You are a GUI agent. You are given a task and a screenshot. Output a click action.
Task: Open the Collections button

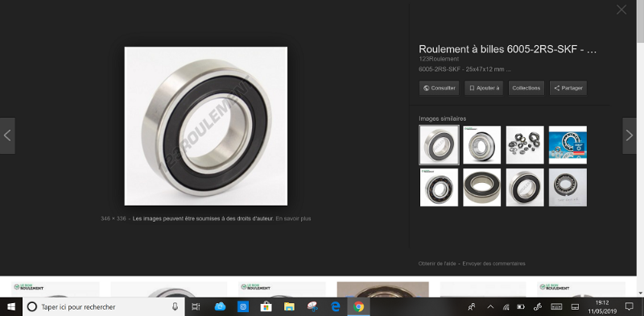pyautogui.click(x=526, y=88)
